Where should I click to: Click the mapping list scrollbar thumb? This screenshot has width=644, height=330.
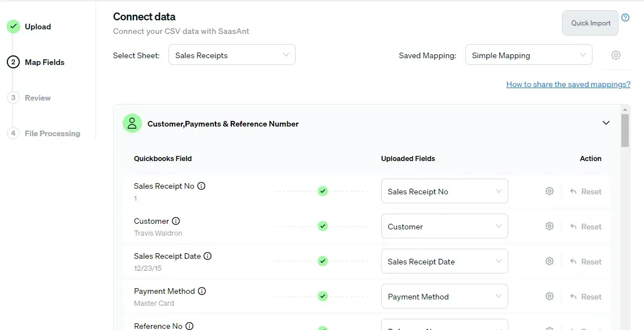coord(625,130)
